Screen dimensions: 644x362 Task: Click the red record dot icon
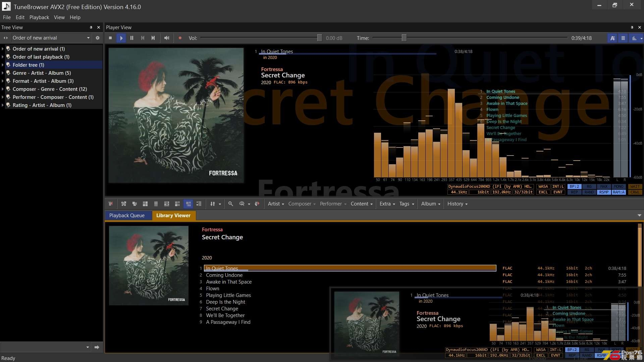point(180,38)
